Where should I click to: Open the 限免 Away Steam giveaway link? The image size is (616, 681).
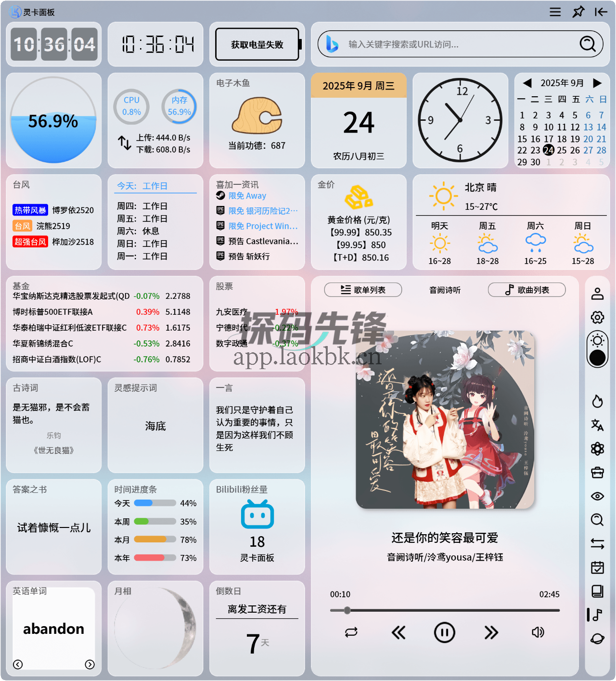(246, 196)
